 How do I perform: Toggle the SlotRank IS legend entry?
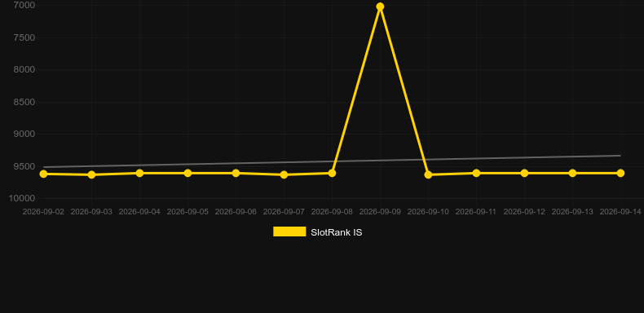[x=317, y=232]
